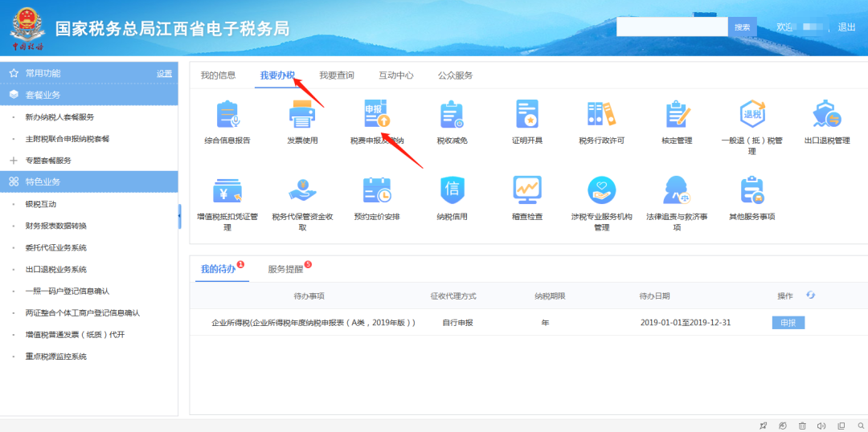Select the 出口退税管理 ship icon
Screen dimensions: 868x432
826,116
